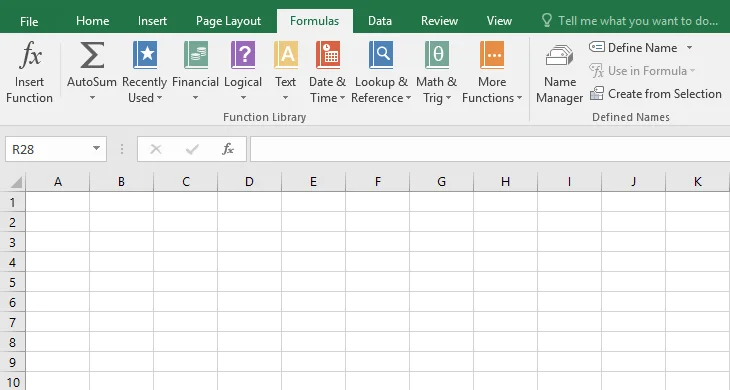Click the Enter checkmark in formula bar
This screenshot has height=390, width=730.
point(192,149)
